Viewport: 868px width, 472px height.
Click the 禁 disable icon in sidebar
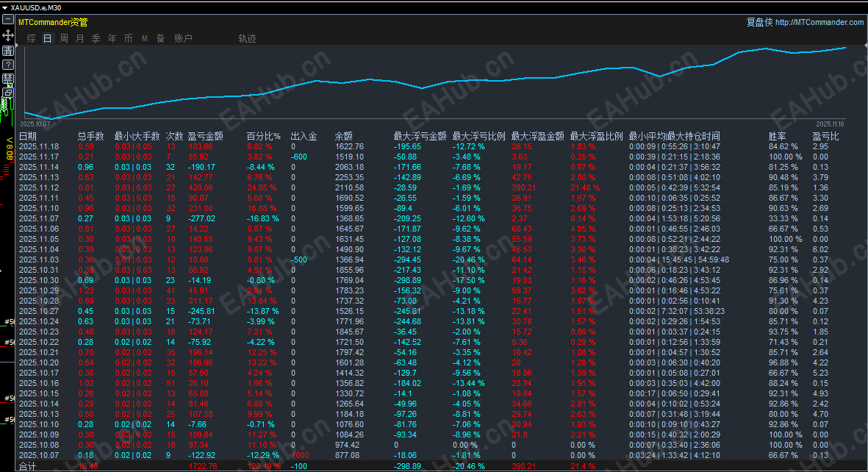[x=8, y=79]
